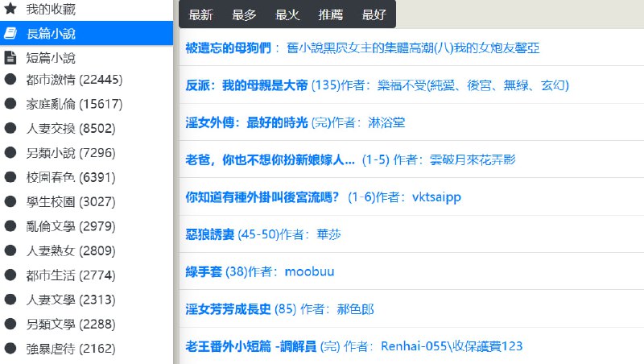
Task: Click the dot icon next to 學生校園
Action: 10,201
